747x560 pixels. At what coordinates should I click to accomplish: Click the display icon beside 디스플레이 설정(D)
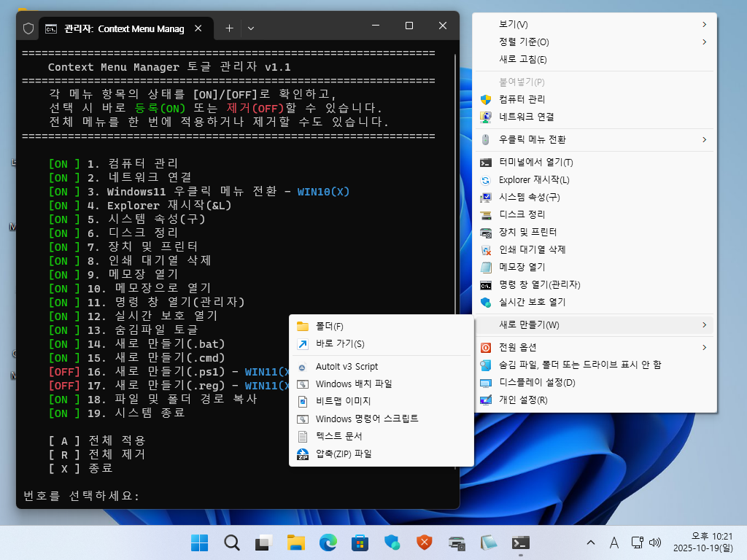485,383
